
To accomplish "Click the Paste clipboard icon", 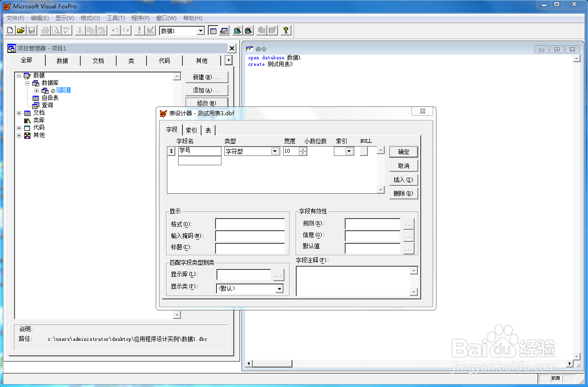I will point(102,30).
